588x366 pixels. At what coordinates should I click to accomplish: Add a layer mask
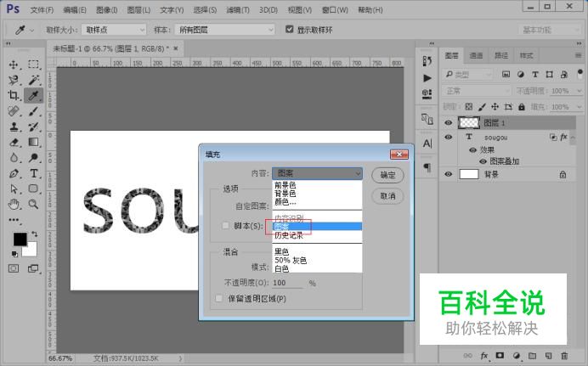click(x=500, y=356)
